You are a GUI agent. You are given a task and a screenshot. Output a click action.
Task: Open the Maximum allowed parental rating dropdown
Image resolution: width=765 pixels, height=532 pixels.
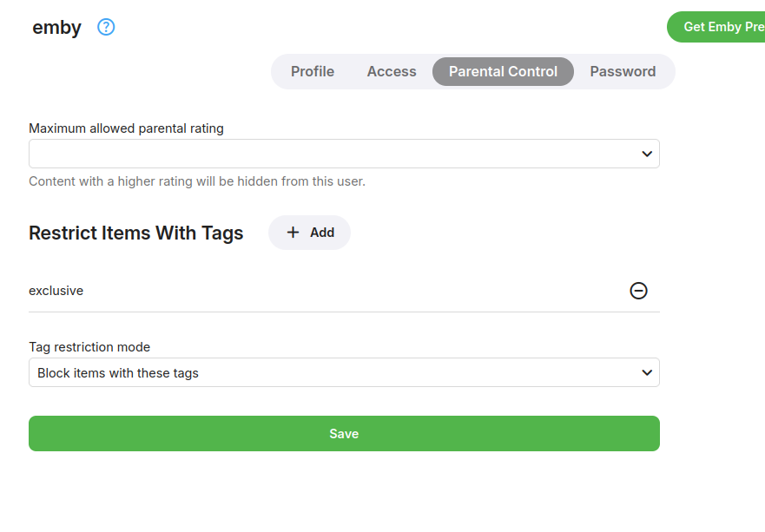343,154
